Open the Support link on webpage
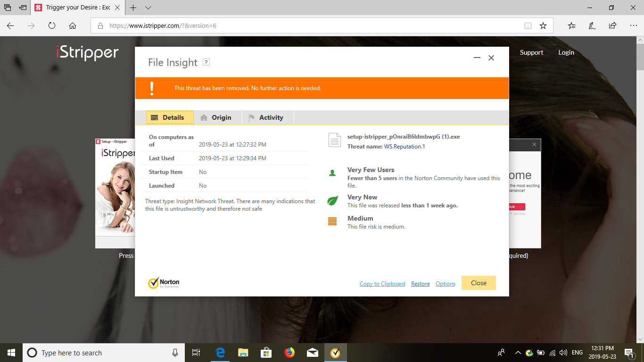Viewport: 644px width, 362px height. 531,52
